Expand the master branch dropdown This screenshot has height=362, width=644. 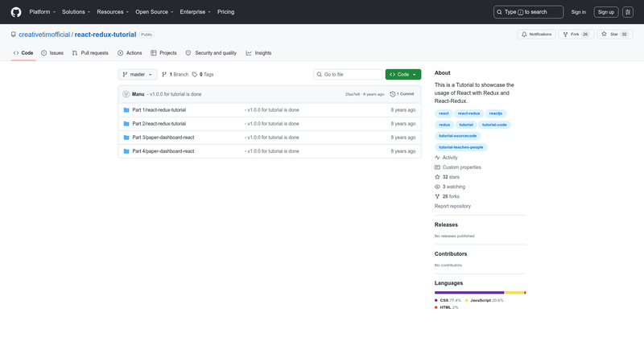point(138,74)
